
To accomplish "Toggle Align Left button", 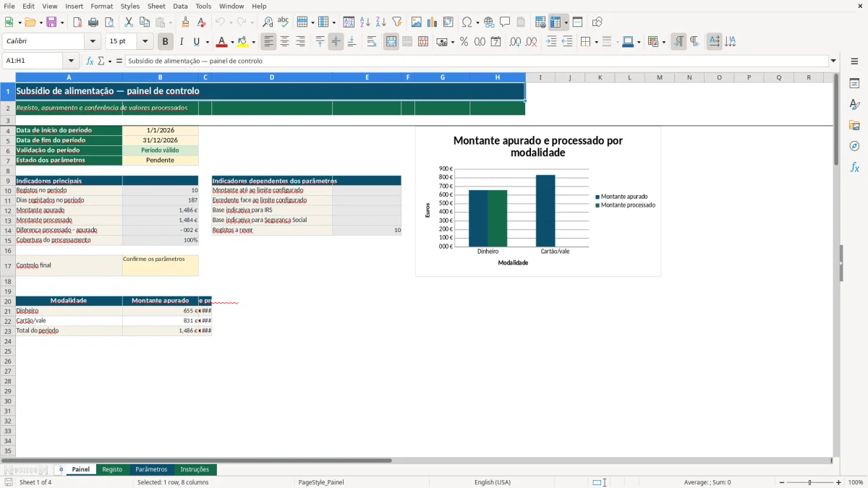I will [269, 42].
